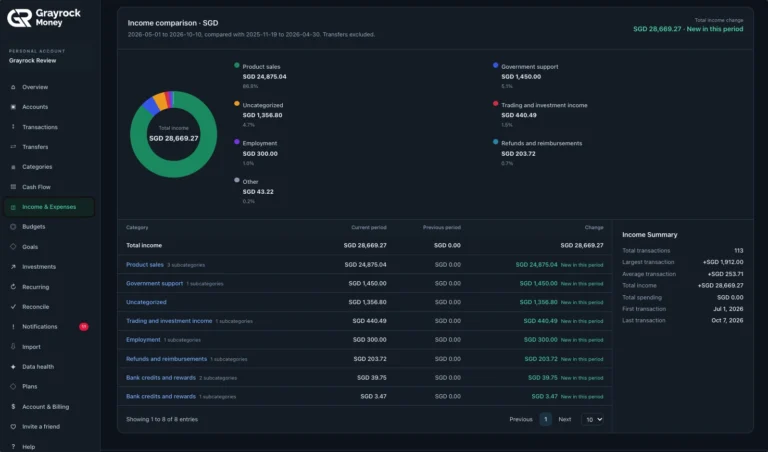The width and height of the screenshot is (768, 452).
Task: Open Trading and investment income table link
Action: pyautogui.click(x=169, y=321)
